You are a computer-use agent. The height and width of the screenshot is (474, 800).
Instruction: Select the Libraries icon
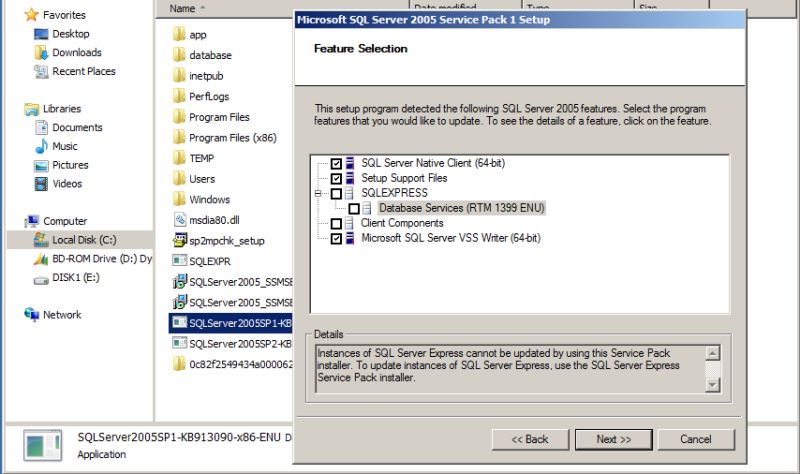[x=32, y=109]
